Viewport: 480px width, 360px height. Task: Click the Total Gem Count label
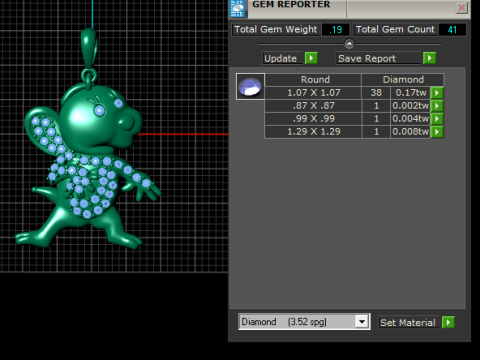tap(395, 29)
